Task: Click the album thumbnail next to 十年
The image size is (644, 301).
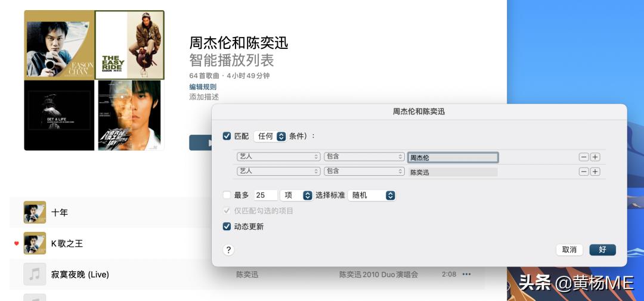Action: (35, 212)
